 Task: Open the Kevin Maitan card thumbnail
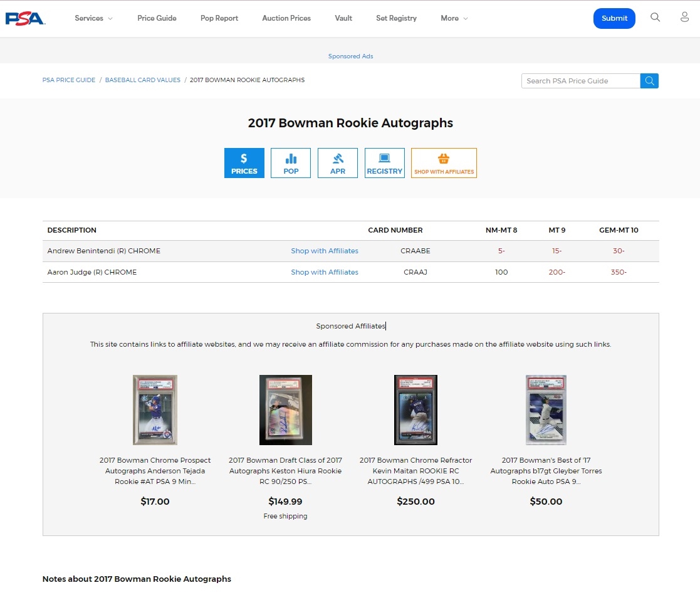click(x=415, y=410)
